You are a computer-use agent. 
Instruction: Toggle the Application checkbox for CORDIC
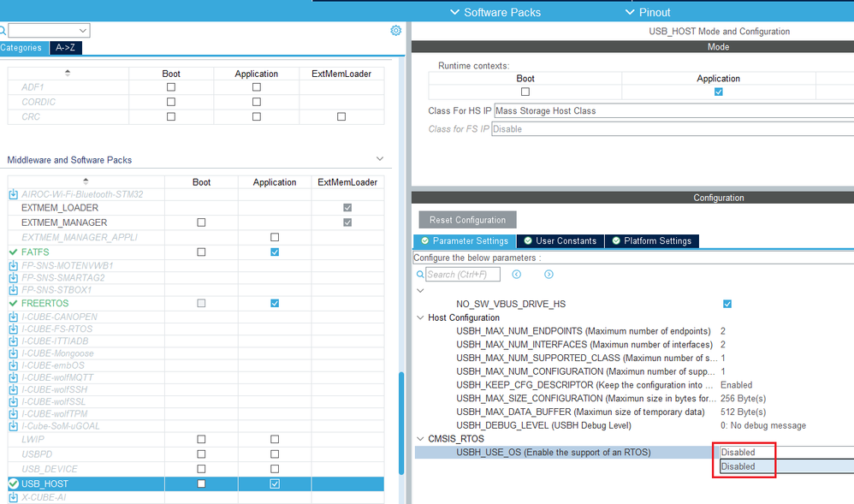(x=257, y=102)
